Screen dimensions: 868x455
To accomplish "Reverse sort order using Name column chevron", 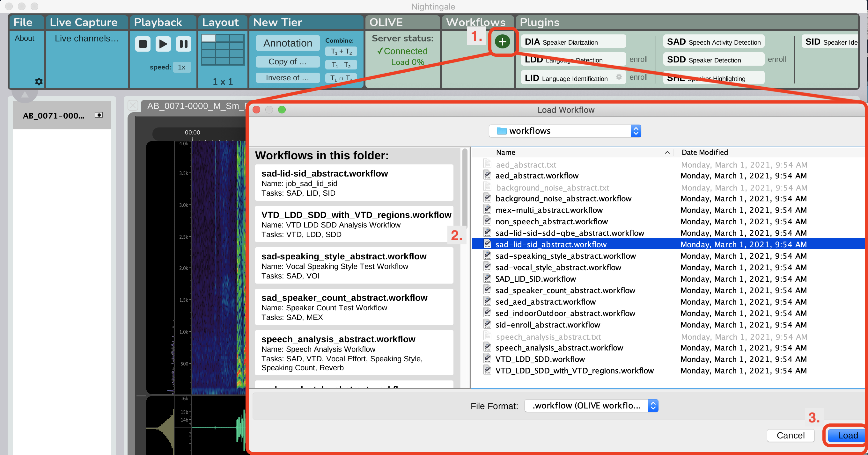I will 667,152.
